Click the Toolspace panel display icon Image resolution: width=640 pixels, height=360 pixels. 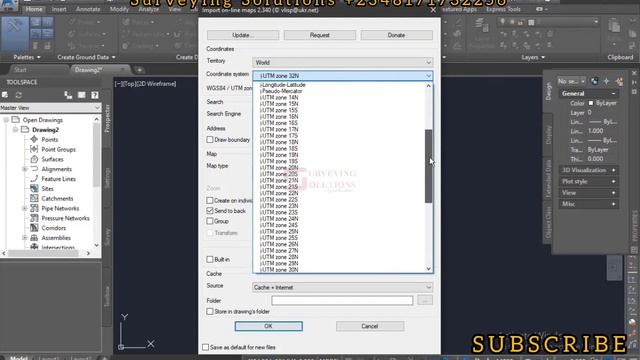click(x=82, y=95)
